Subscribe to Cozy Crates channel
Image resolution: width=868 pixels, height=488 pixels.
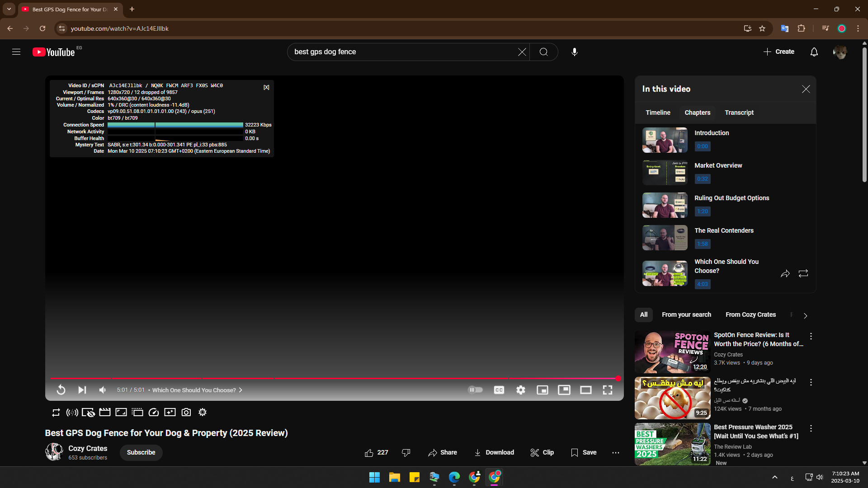click(x=141, y=452)
